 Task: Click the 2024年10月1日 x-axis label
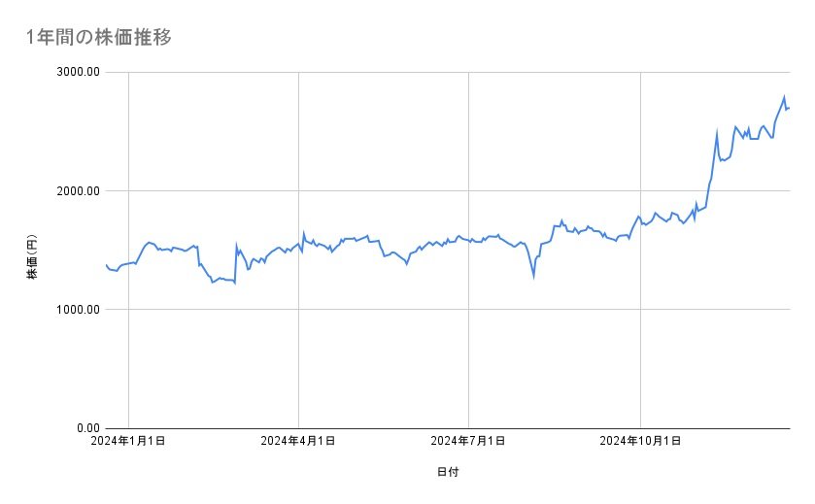[639, 441]
